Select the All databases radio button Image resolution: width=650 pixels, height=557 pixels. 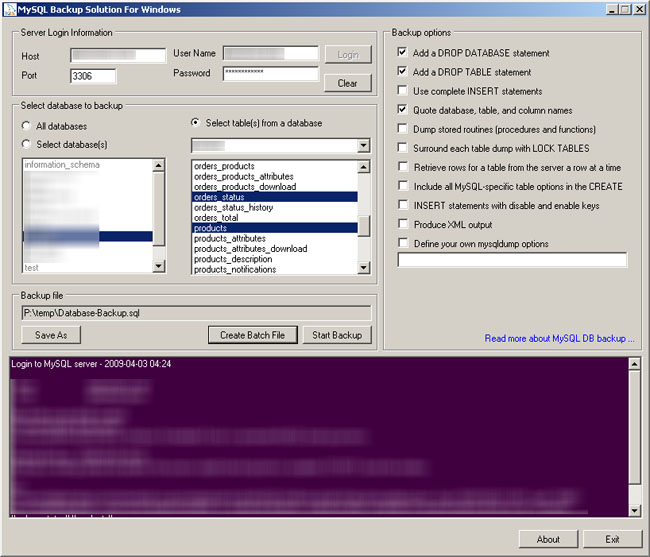click(26, 126)
